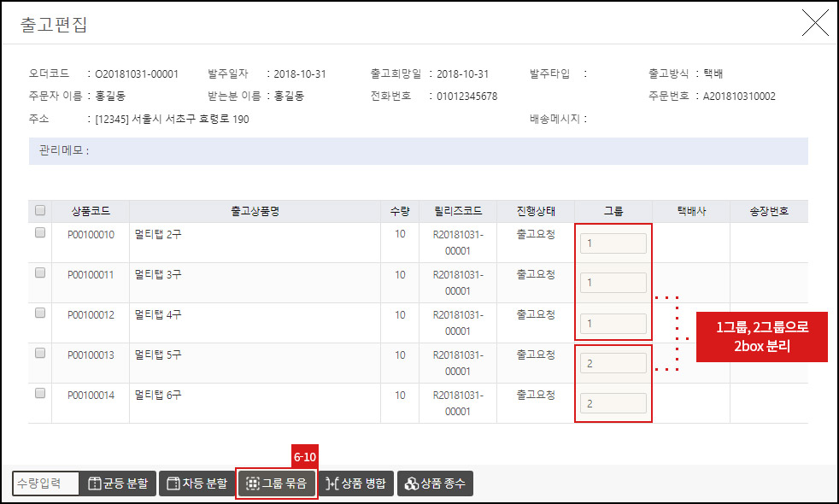Click the 그룹 column header

click(x=616, y=211)
